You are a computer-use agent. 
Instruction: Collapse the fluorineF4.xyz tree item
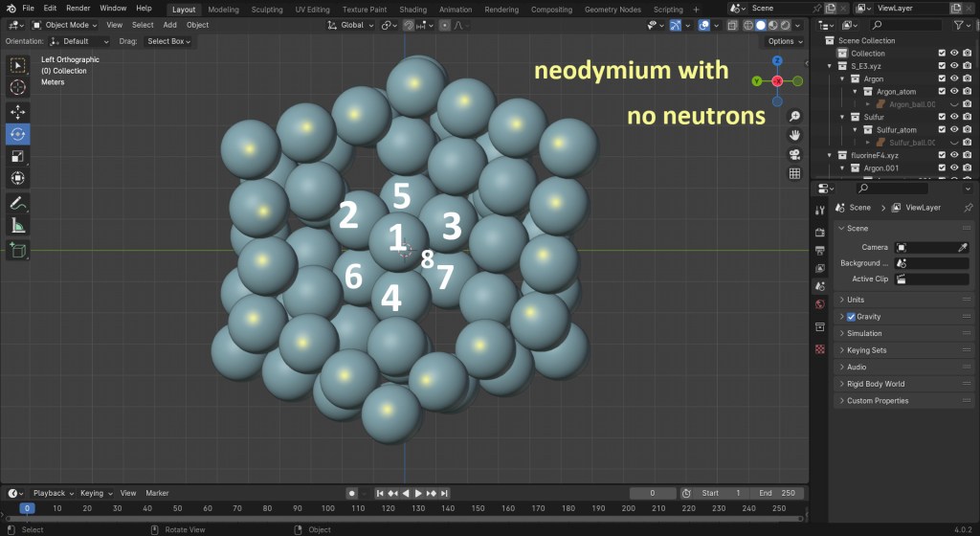click(x=831, y=155)
